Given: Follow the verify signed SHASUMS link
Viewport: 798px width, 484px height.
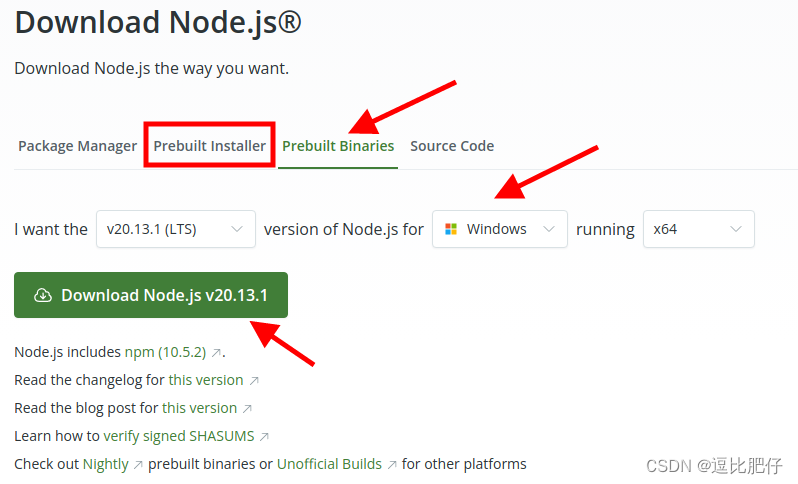Looking at the screenshot, I should [179, 436].
